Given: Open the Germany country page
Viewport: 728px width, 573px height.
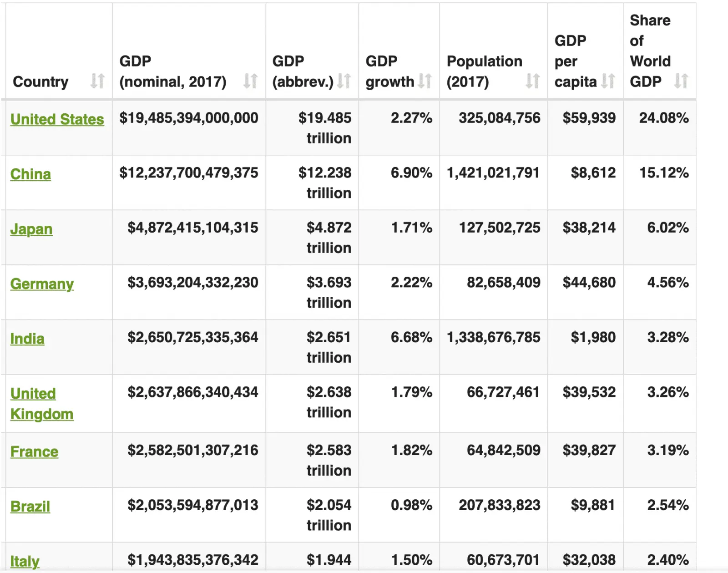Looking at the screenshot, I should pyautogui.click(x=42, y=284).
